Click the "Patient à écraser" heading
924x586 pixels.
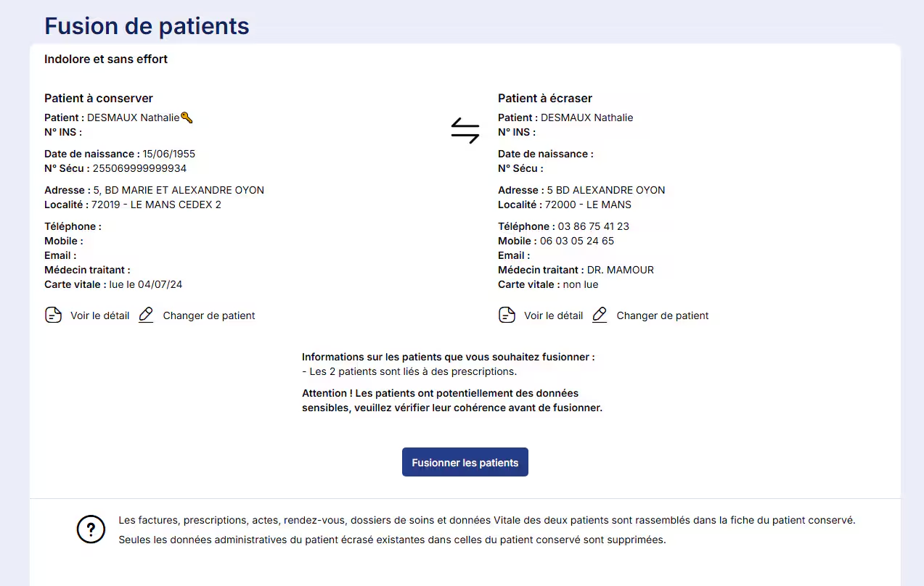pyautogui.click(x=544, y=98)
